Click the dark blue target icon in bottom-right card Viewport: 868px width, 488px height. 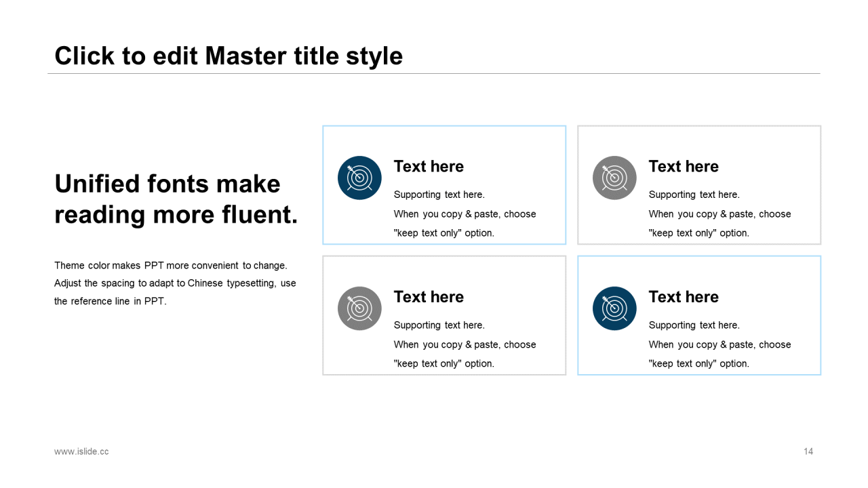(614, 308)
